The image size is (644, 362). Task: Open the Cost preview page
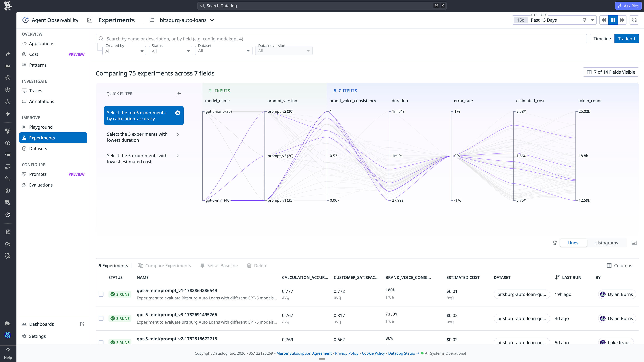point(53,54)
